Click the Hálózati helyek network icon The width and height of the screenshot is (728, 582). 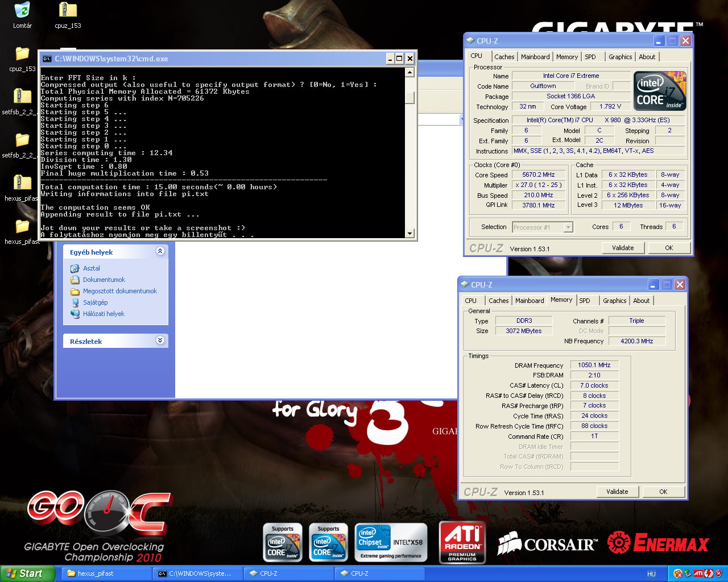75,314
